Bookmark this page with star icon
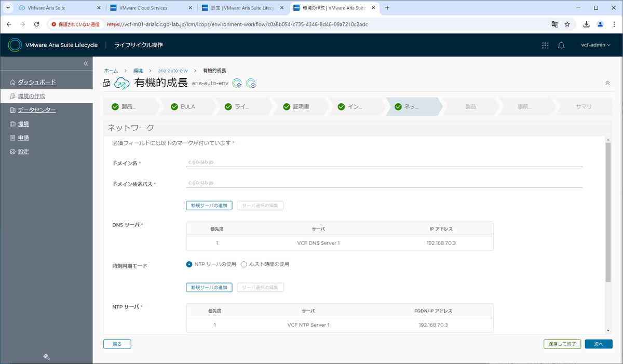The height and width of the screenshot is (364, 623). (x=567, y=24)
